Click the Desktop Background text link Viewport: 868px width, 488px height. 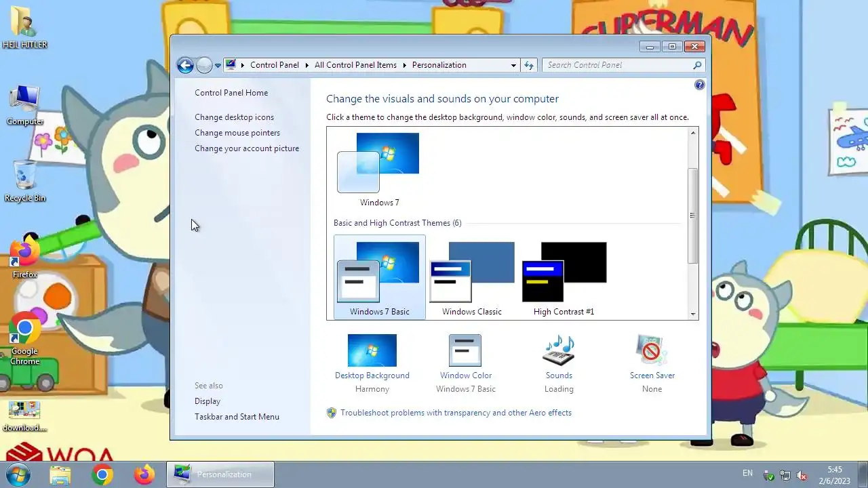tap(372, 375)
